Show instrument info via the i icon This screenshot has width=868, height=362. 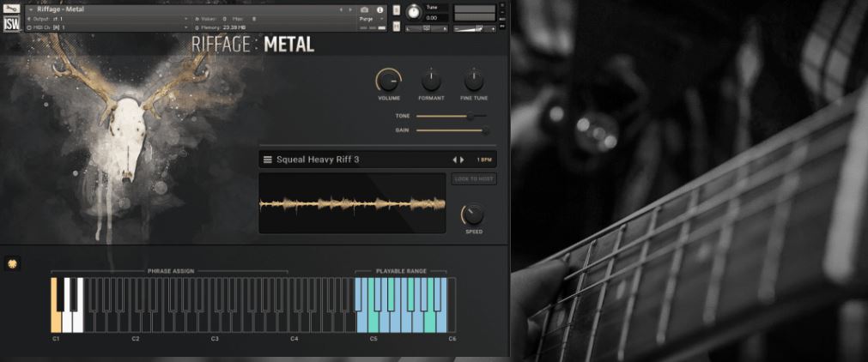pos(379,10)
